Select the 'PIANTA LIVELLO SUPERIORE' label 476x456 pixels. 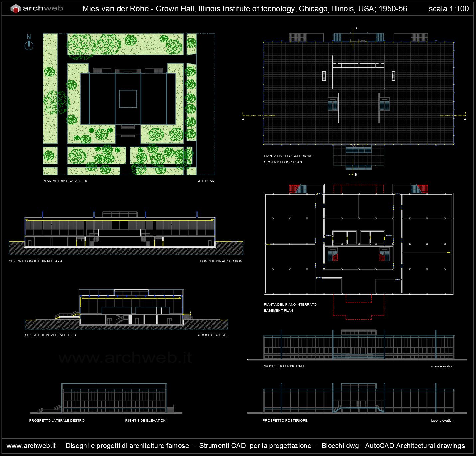(x=288, y=156)
